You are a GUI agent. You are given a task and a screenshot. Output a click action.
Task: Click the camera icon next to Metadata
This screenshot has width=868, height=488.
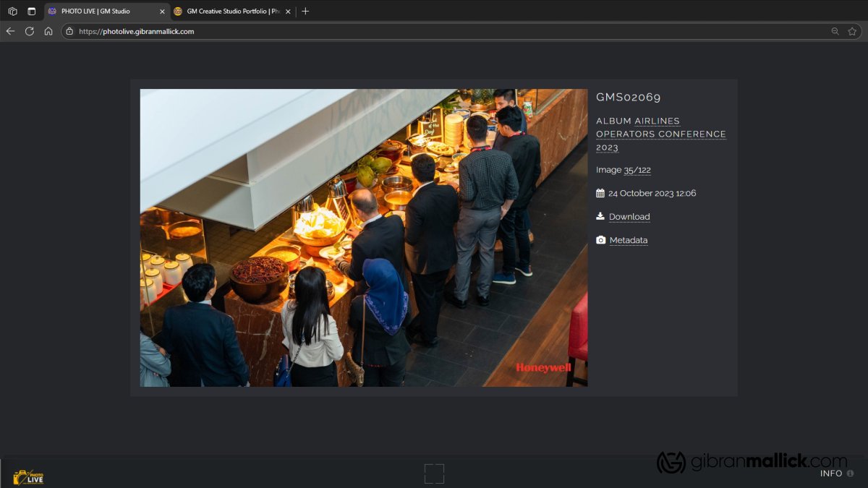[600, 240]
